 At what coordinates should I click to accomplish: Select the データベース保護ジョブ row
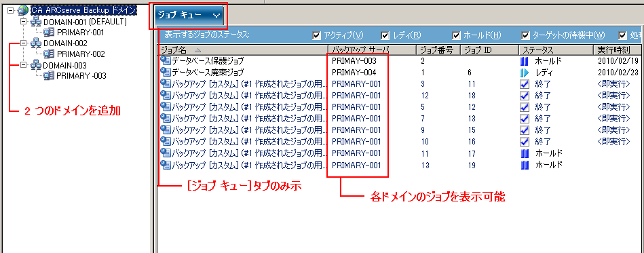point(400,61)
